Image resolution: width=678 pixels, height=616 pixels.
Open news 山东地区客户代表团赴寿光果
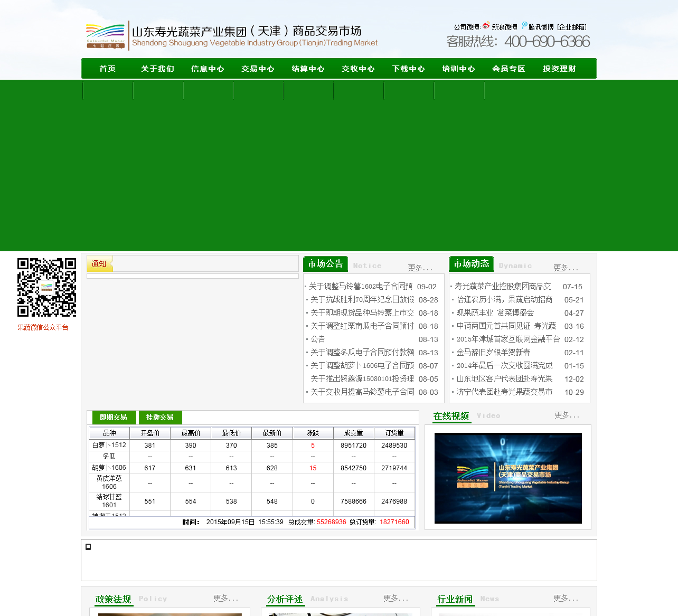click(505, 379)
